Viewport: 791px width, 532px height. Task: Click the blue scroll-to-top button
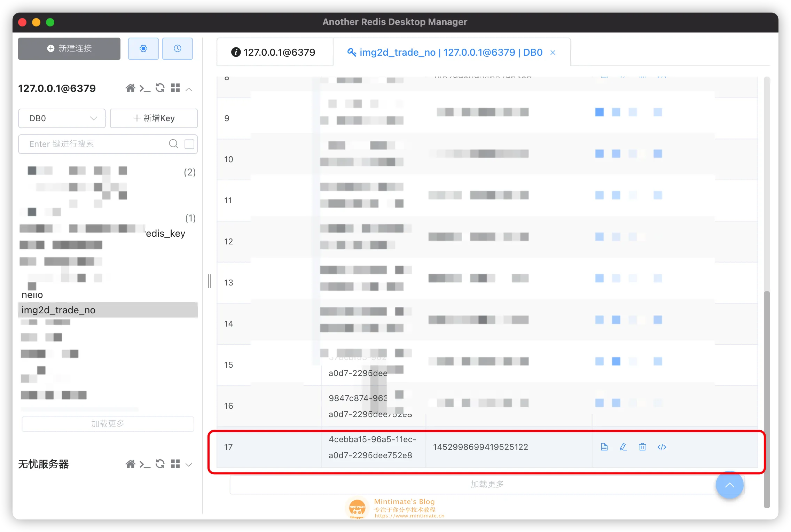click(729, 485)
